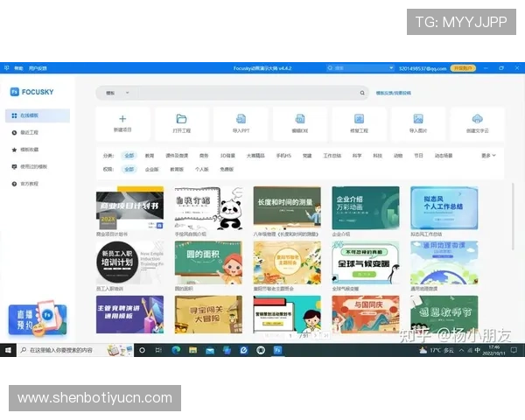525x420 pixels.
Task: Open the 与国同庆 template thumbnail
Action: (x=366, y=314)
